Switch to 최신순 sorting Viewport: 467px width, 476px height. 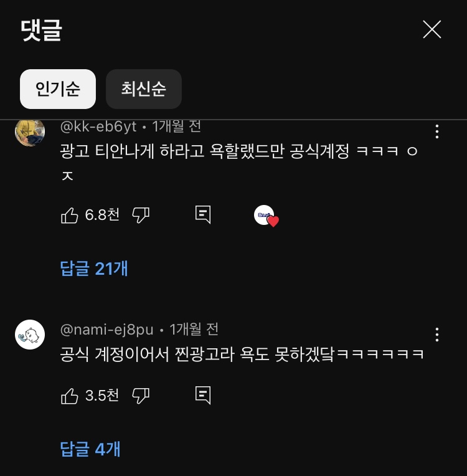click(144, 89)
